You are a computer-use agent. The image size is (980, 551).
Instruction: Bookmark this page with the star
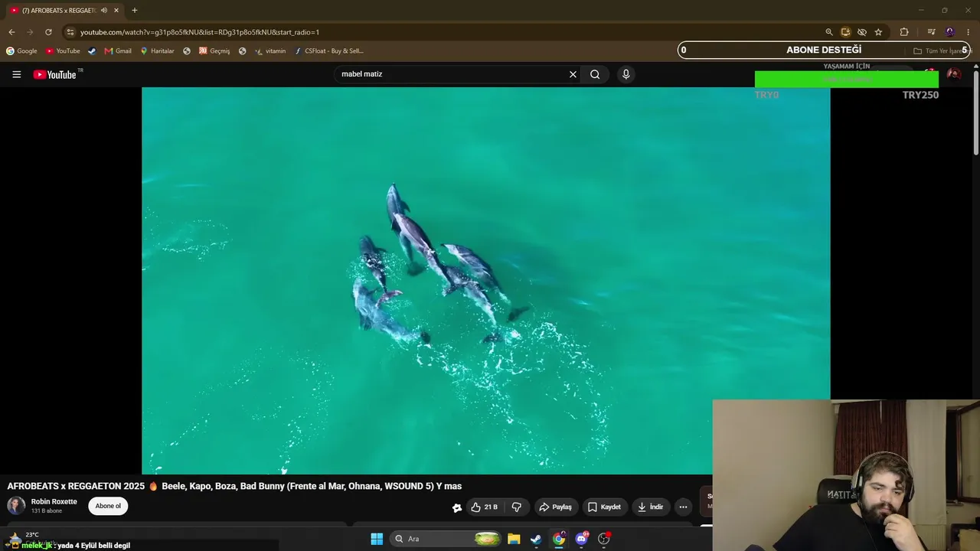pos(878,32)
